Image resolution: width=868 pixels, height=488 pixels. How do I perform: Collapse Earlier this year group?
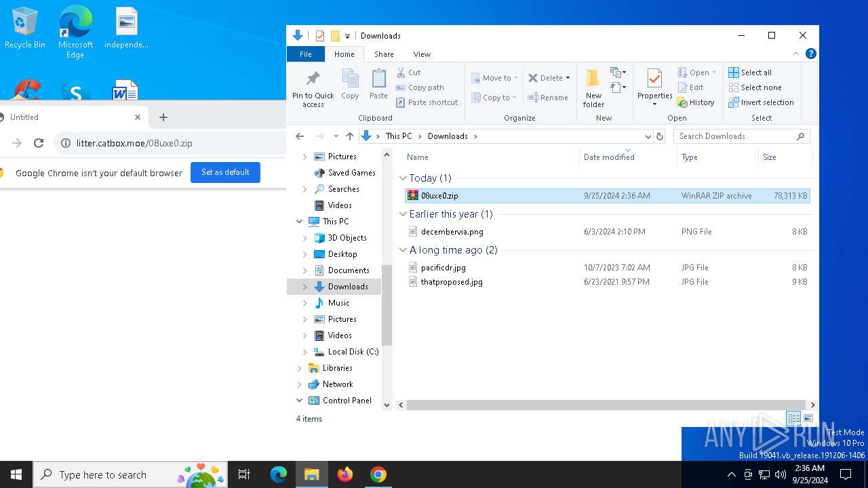403,214
